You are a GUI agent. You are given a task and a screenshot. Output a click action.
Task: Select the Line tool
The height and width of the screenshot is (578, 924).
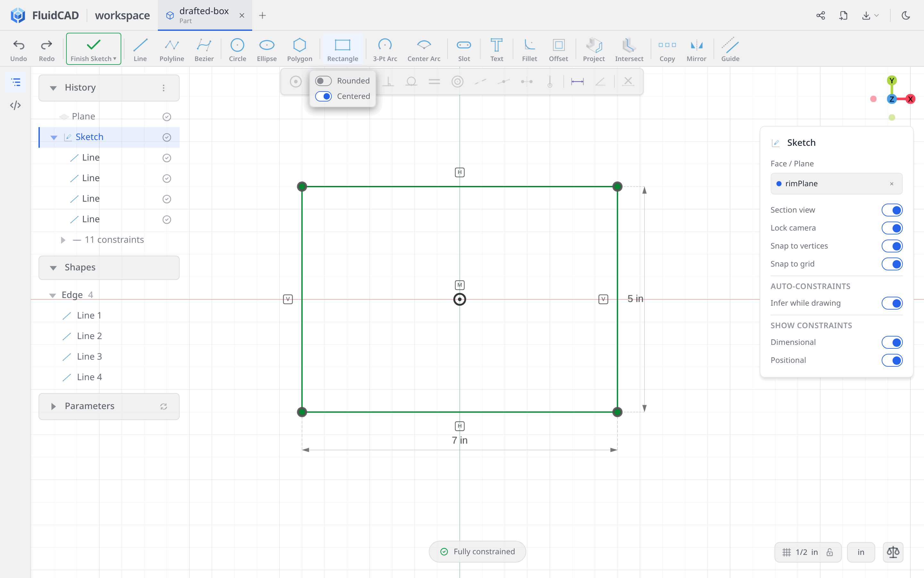coord(140,49)
